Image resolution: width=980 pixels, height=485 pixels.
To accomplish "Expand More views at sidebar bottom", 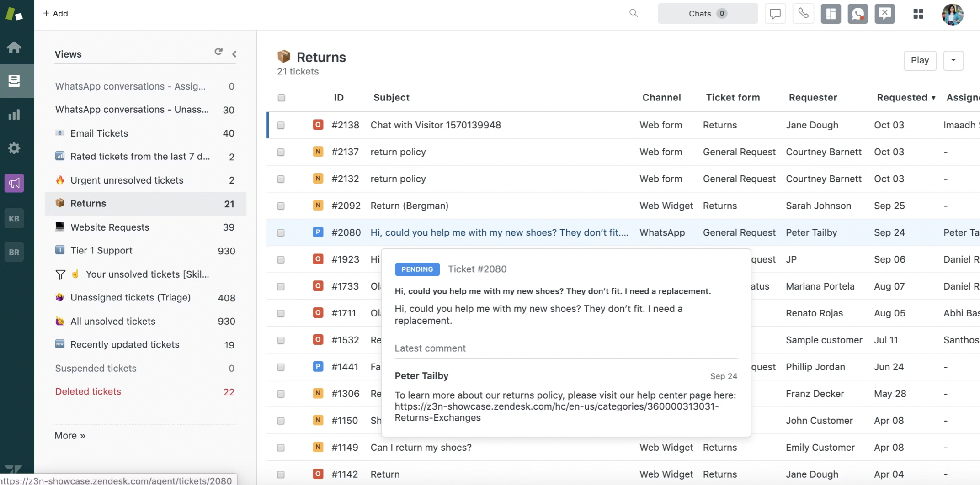I will click(x=69, y=435).
